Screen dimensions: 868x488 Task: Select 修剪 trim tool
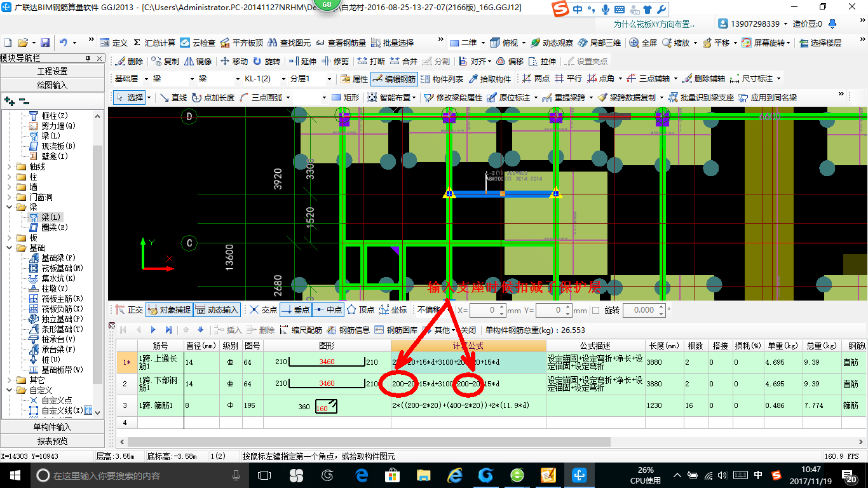pos(335,61)
